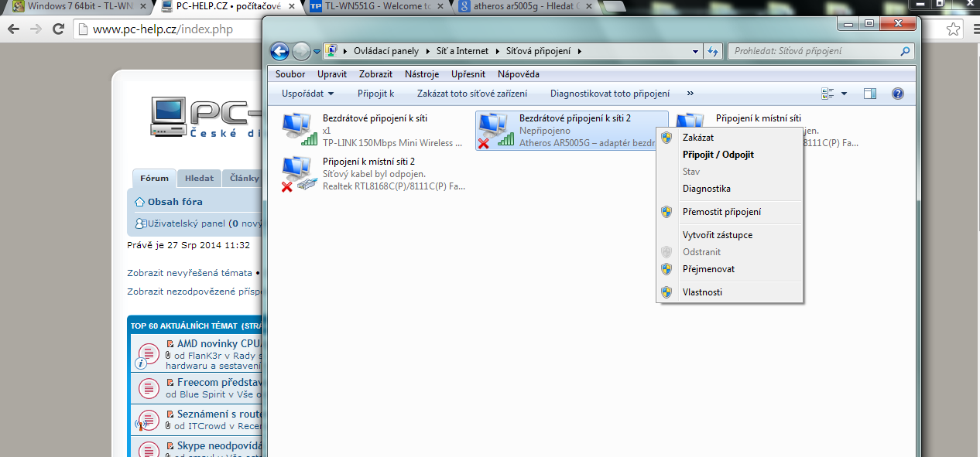Click 'Síť a Internet' breadcrumb segment
This screenshot has height=457, width=980.
coord(462,51)
